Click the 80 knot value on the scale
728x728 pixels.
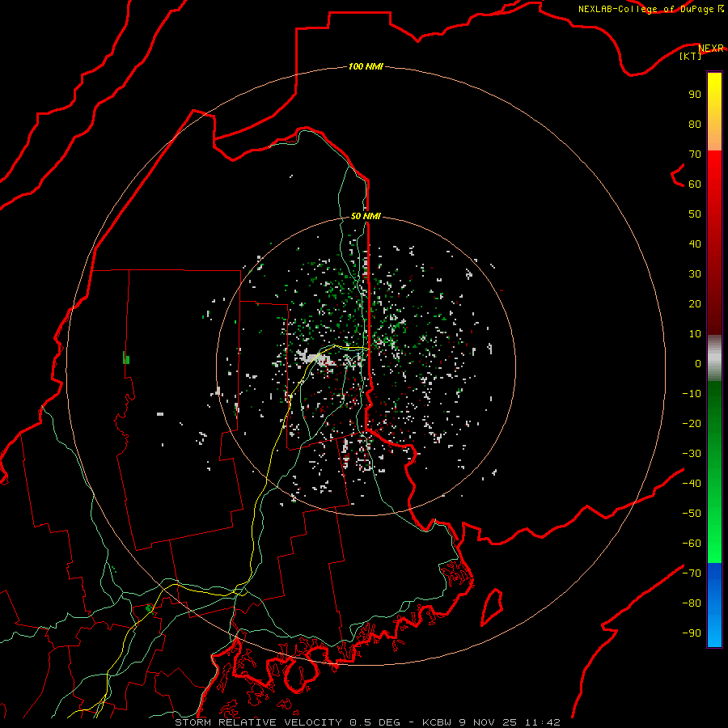[x=695, y=125]
